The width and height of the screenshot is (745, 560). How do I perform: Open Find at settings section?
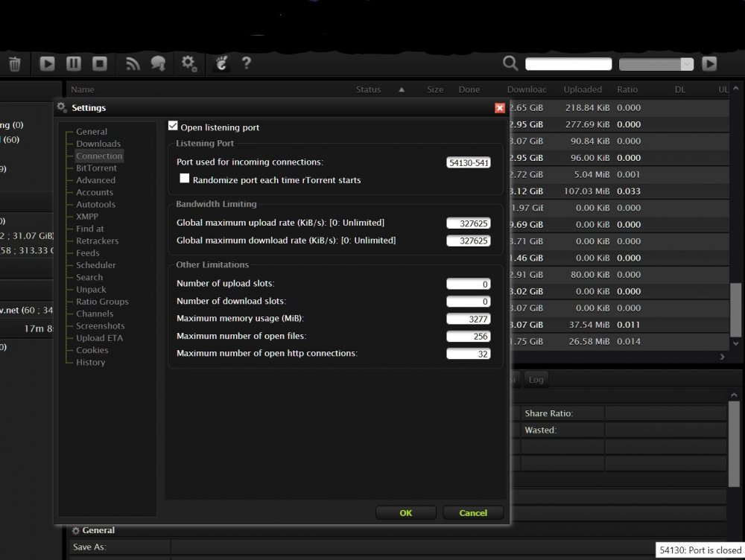(x=90, y=229)
